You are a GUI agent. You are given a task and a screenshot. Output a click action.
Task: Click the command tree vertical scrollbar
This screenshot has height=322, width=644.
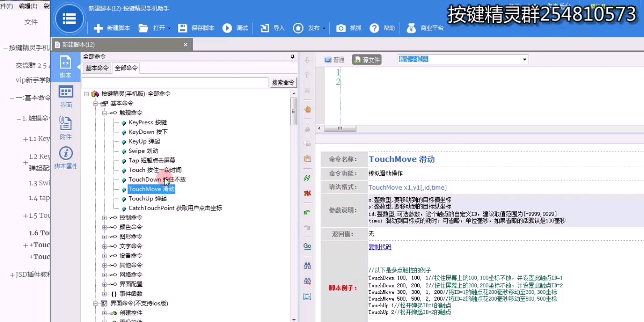click(x=294, y=111)
